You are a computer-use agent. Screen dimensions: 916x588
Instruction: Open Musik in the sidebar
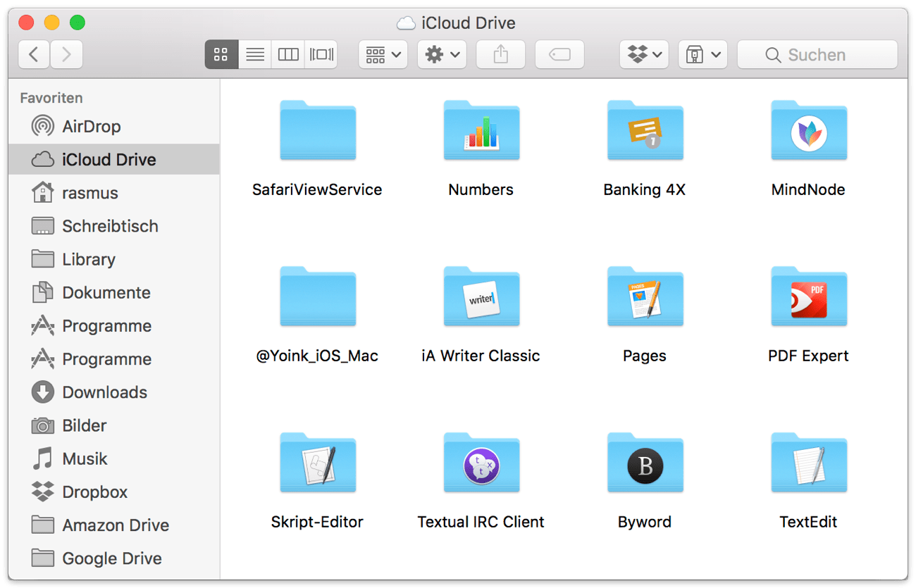pyautogui.click(x=114, y=458)
